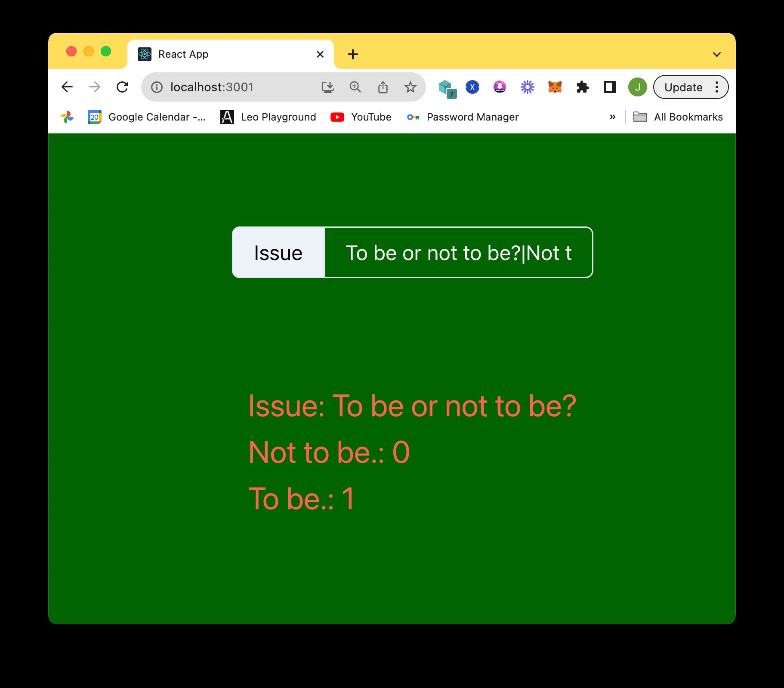This screenshot has height=688, width=784.
Task: Reload the localhost page
Action: point(123,87)
